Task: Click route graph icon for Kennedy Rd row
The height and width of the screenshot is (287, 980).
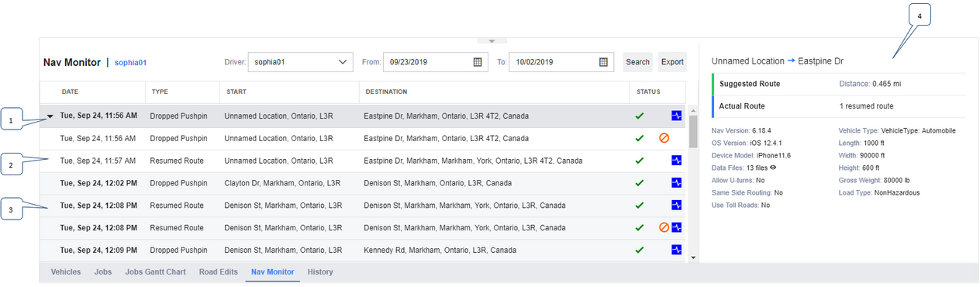Action: [x=676, y=250]
